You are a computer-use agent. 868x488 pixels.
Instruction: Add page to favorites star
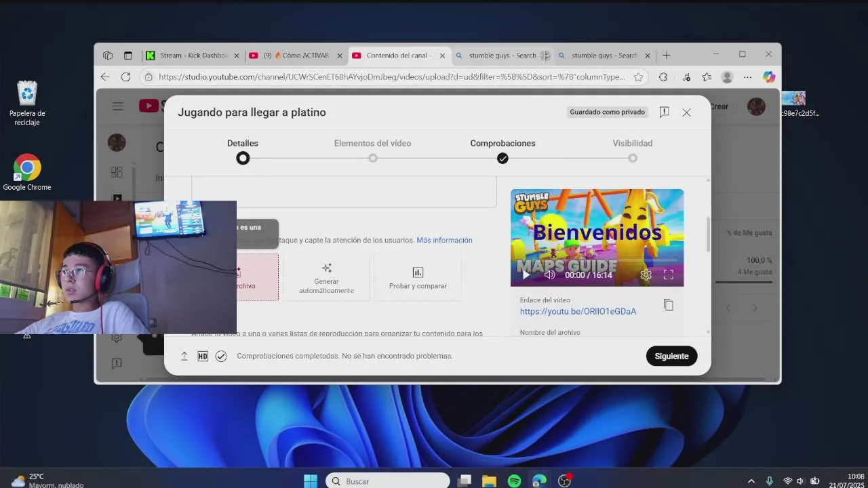coord(638,77)
